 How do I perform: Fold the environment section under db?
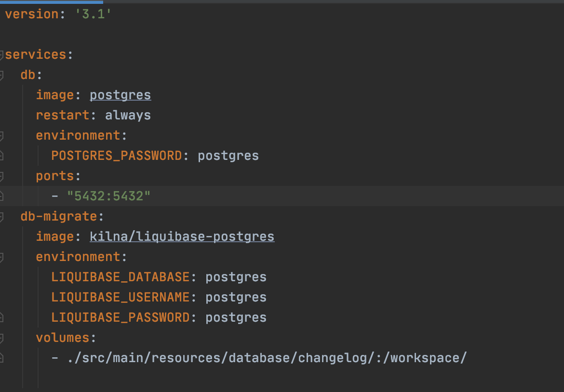[1, 136]
